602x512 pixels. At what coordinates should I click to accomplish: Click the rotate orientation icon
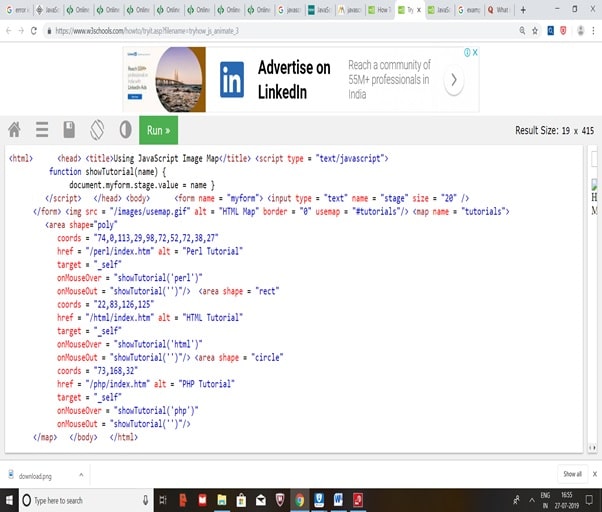pyautogui.click(x=97, y=130)
